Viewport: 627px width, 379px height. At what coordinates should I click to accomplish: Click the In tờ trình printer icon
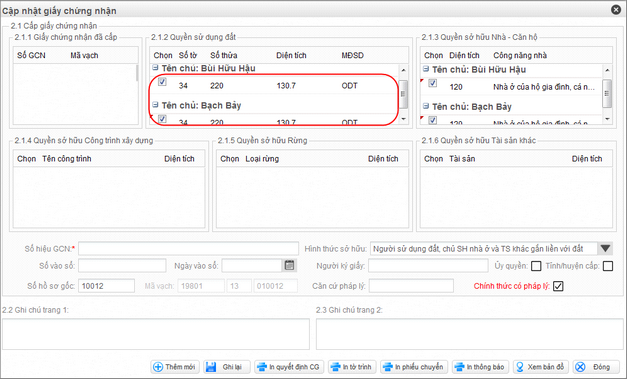pos(335,367)
